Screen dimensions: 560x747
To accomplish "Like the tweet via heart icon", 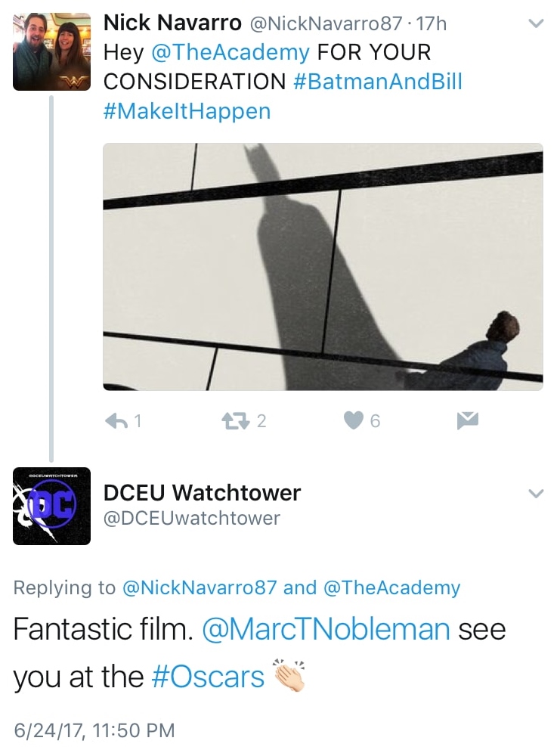I will pyautogui.click(x=354, y=420).
